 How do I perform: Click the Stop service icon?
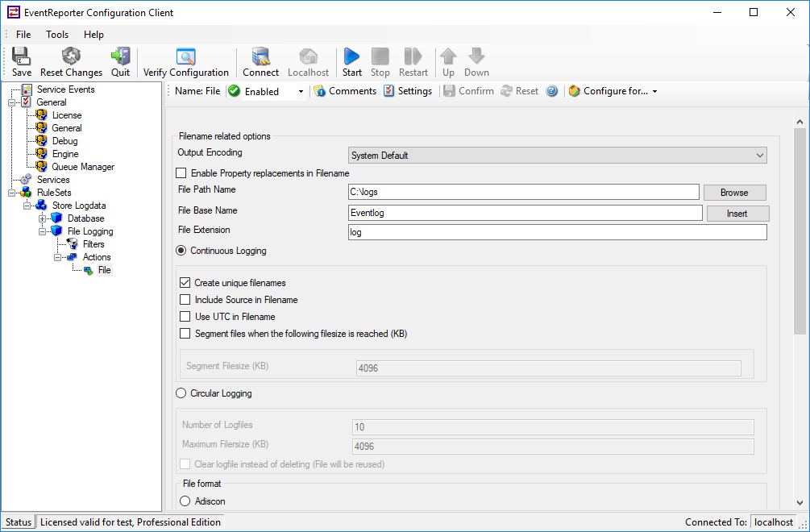380,62
